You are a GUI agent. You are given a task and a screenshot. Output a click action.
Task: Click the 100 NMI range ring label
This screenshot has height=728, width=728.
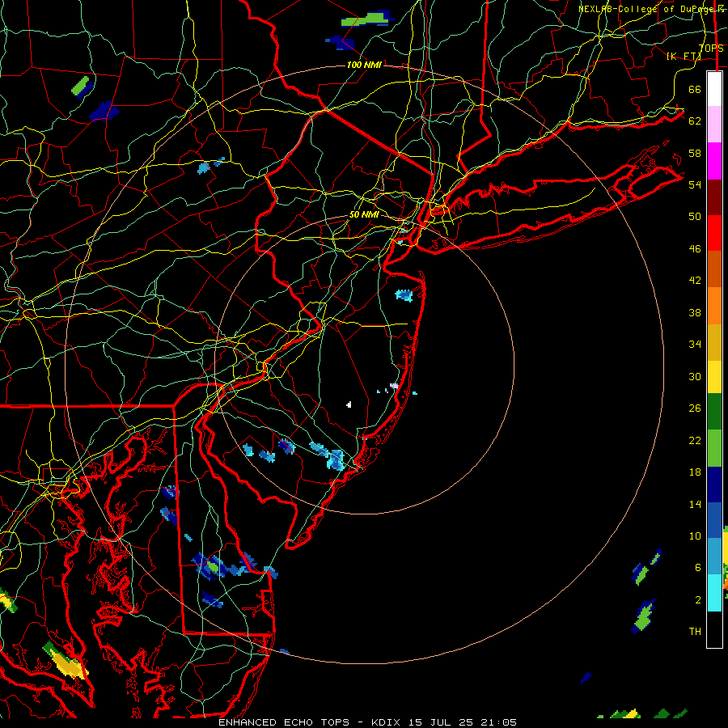click(364, 65)
